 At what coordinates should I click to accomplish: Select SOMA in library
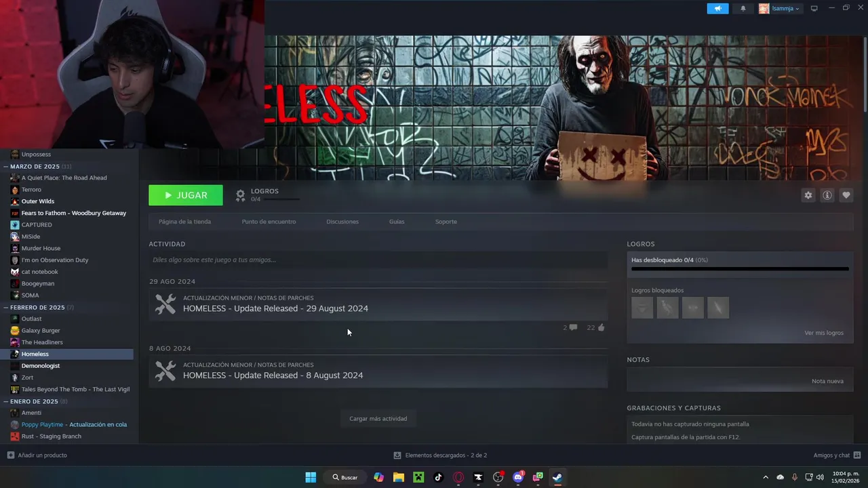pos(30,296)
